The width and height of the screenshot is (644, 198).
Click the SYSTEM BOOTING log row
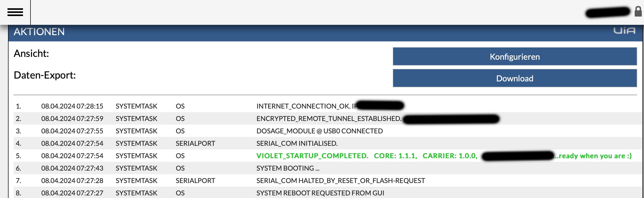pos(328,168)
